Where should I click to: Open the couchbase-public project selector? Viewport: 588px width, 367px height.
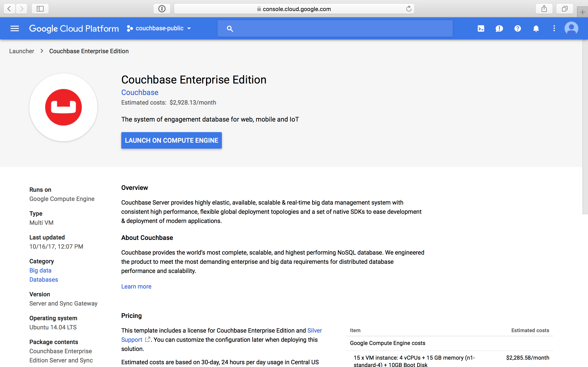tap(159, 28)
